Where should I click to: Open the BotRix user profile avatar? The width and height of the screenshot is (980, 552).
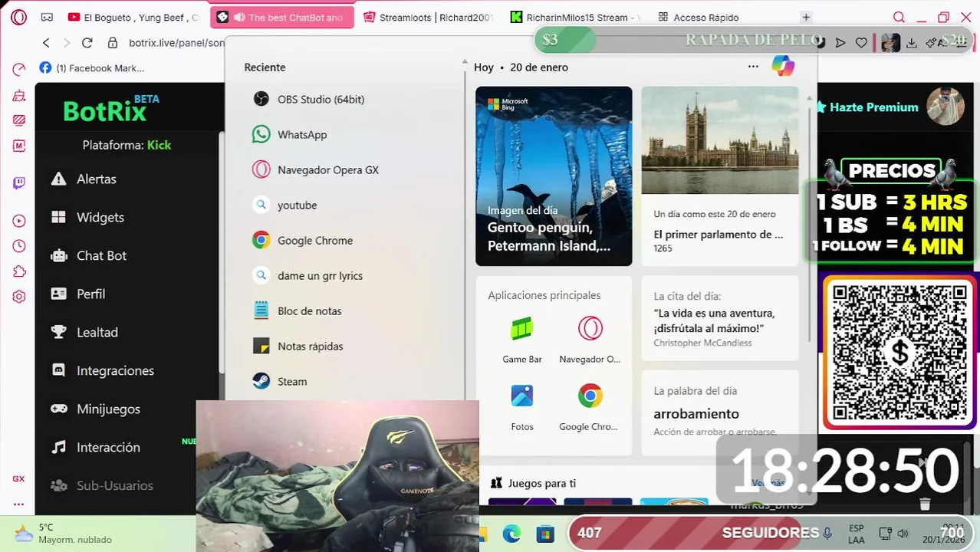tap(945, 107)
